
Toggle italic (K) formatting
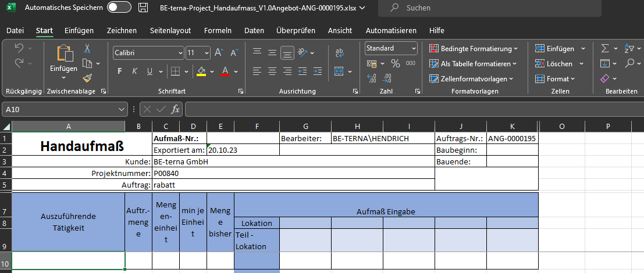[134, 71]
